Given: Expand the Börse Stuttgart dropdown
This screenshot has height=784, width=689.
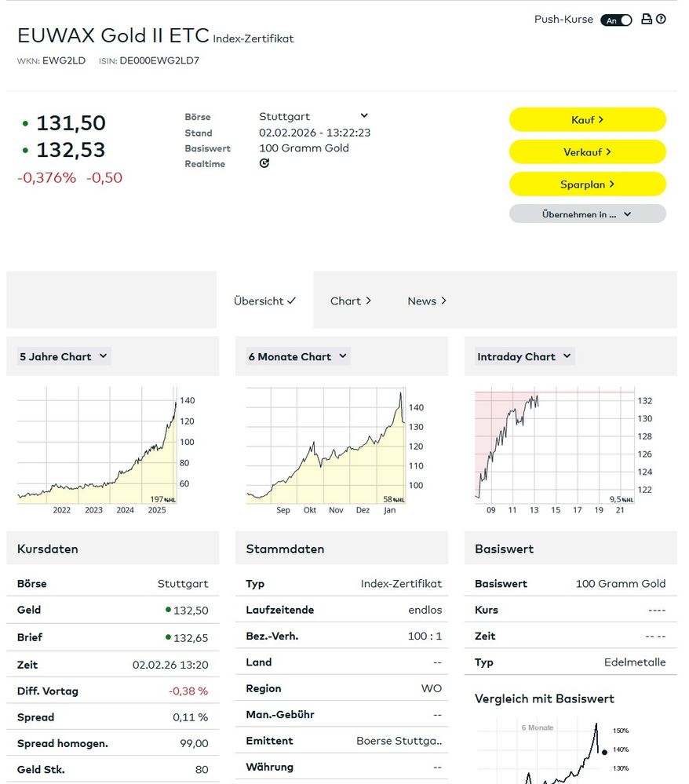Looking at the screenshot, I should pos(314,116).
